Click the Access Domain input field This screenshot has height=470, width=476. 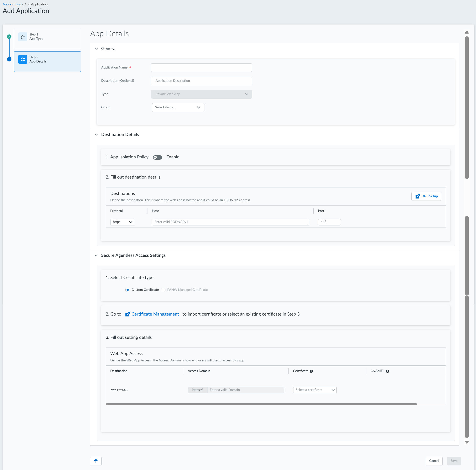[x=246, y=390]
